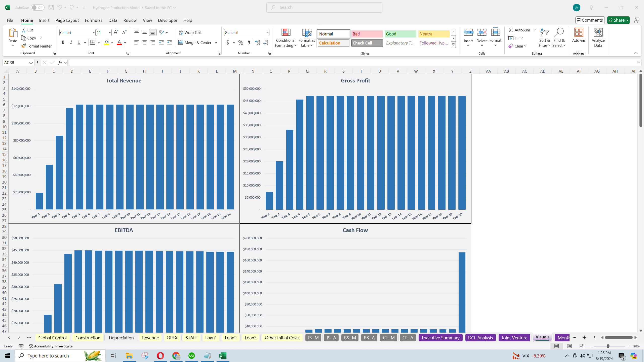The height and width of the screenshot is (362, 644).
Task: Expand the cell Styles gallery
Action: 453,45
